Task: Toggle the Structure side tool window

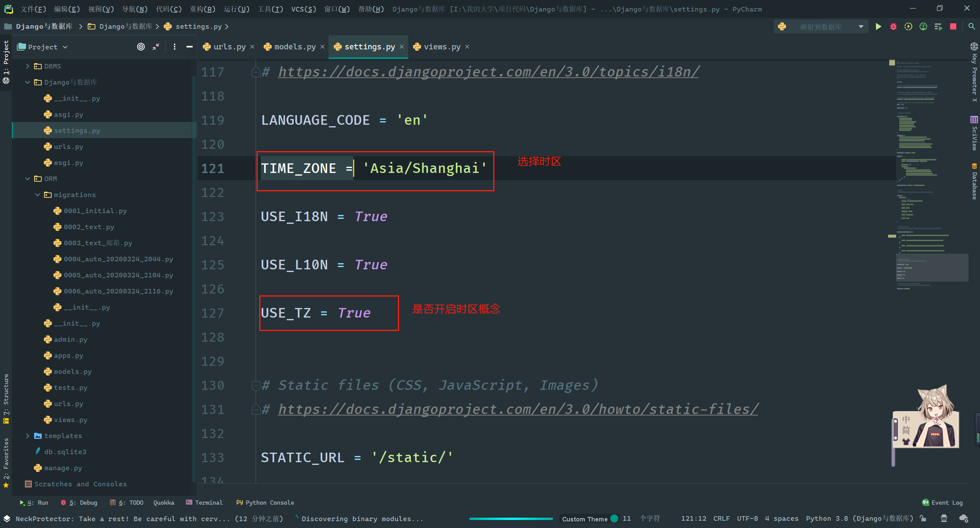Action: point(6,398)
